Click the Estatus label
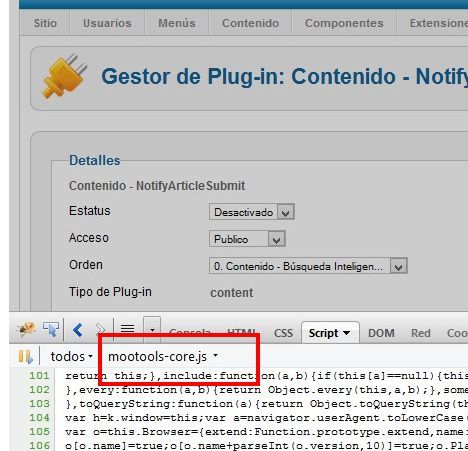Screen dimensions: 468x451 click(89, 211)
